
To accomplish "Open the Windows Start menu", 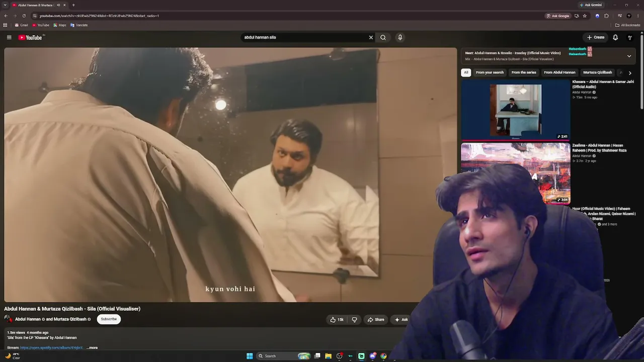I will point(250,356).
